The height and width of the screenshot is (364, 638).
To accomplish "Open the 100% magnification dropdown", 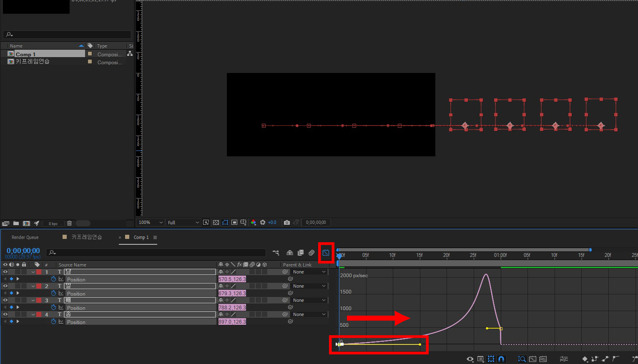I will click(151, 223).
